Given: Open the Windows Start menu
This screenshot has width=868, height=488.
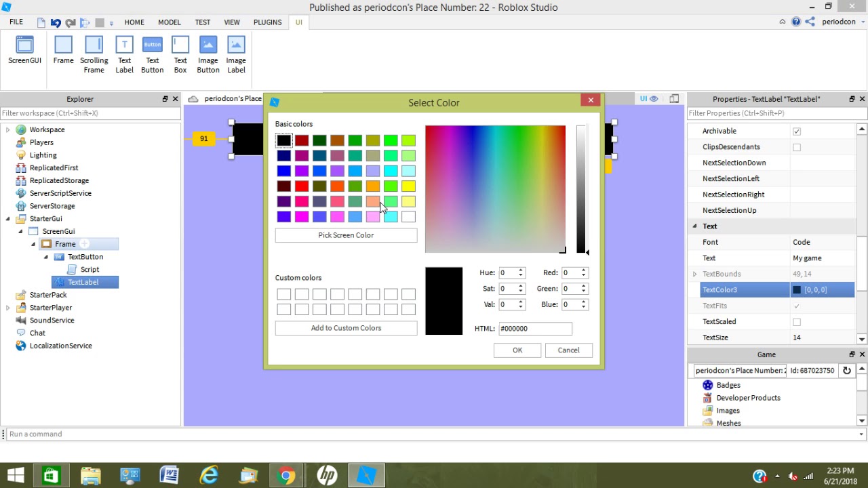Looking at the screenshot, I should [x=16, y=476].
